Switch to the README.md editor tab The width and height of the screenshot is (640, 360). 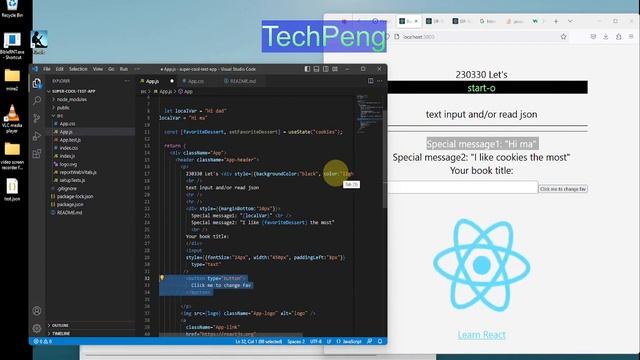pos(242,81)
